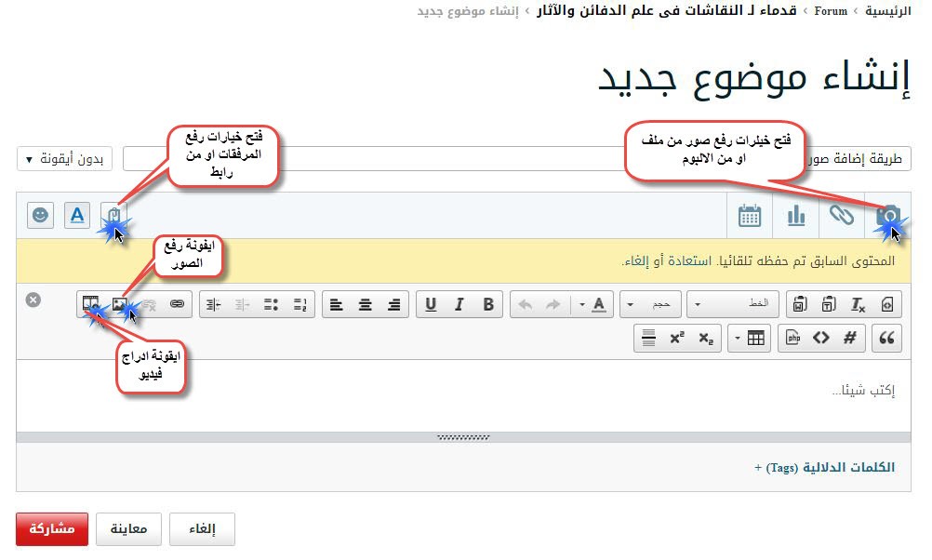
Task: Open الرئيسية home breadcrumb link
Action: coord(888,11)
